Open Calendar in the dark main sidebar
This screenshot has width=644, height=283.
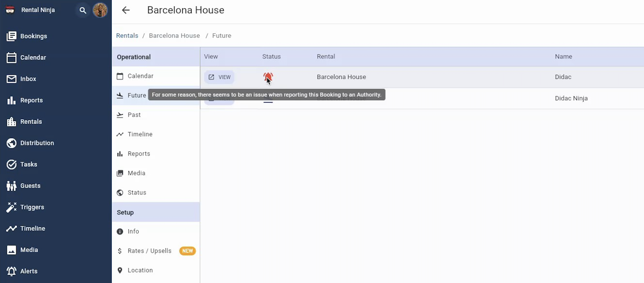(x=26, y=57)
